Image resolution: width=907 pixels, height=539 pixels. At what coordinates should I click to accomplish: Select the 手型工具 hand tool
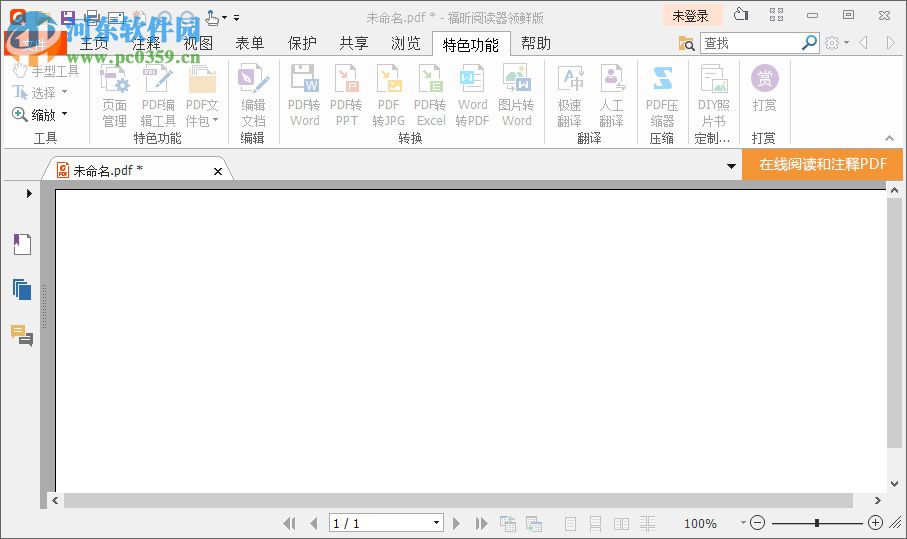coord(46,71)
